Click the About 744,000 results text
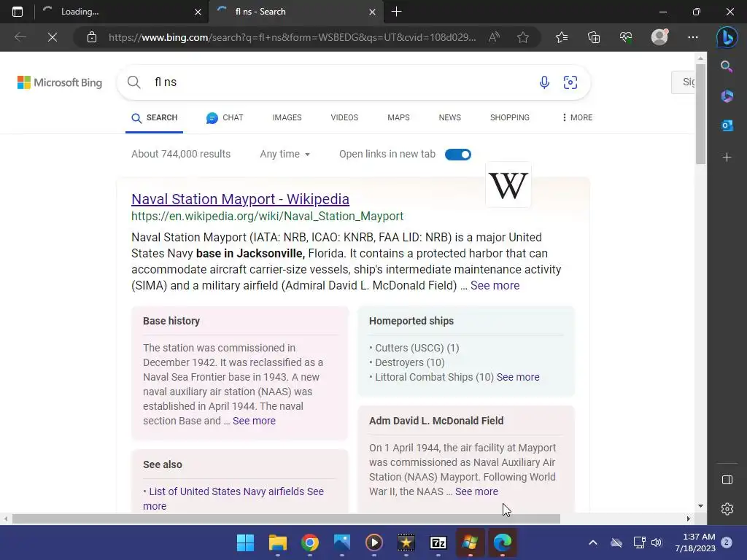This screenshot has height=560, width=747. (x=181, y=154)
